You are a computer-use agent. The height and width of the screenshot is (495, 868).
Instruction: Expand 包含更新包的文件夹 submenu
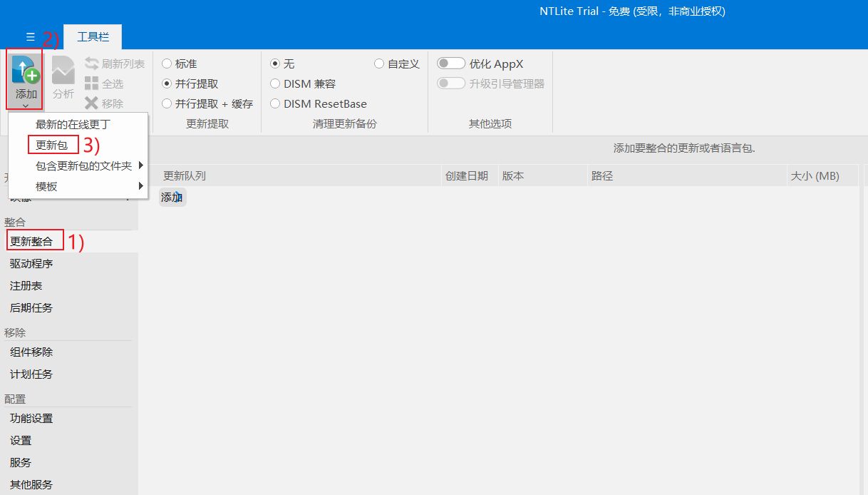[x=141, y=165]
